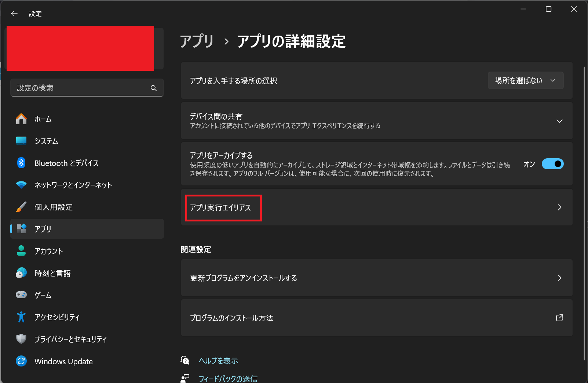The height and width of the screenshot is (383, 588).
Task: Open アクセシビリティ settings
Action: point(87,317)
